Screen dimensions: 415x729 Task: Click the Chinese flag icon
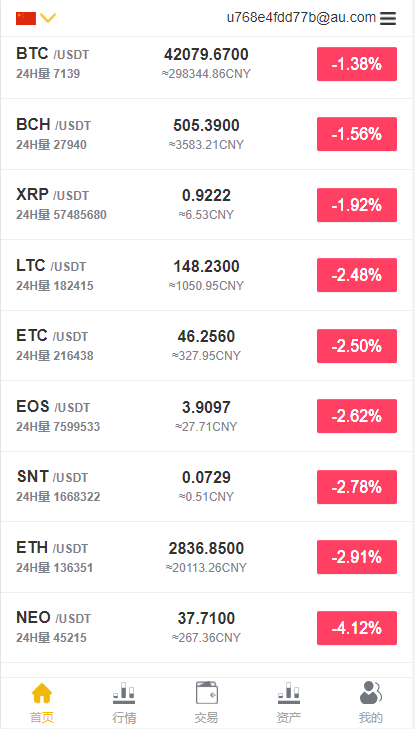pyautogui.click(x=26, y=18)
